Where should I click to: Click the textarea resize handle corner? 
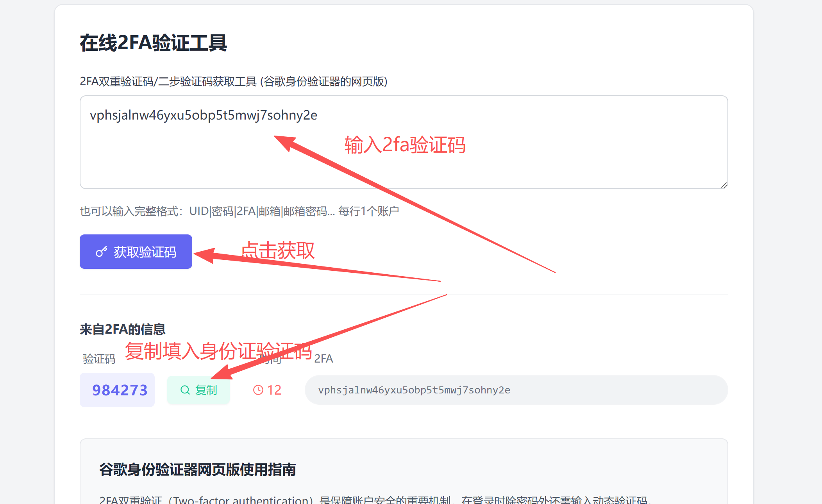point(724,185)
